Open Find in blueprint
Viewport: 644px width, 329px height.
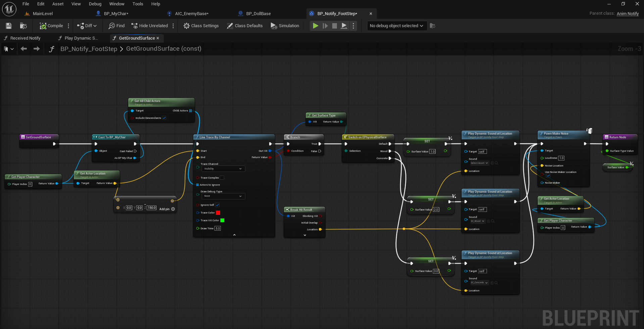pos(116,26)
